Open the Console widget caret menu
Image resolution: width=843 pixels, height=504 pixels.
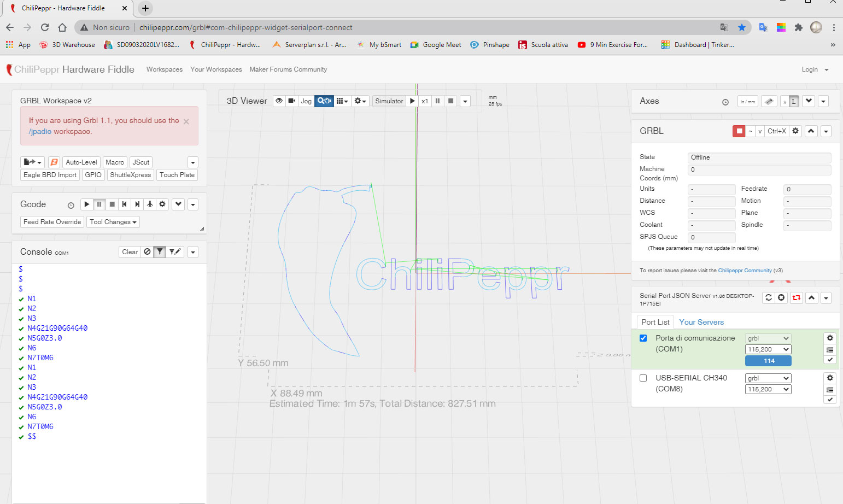click(193, 252)
